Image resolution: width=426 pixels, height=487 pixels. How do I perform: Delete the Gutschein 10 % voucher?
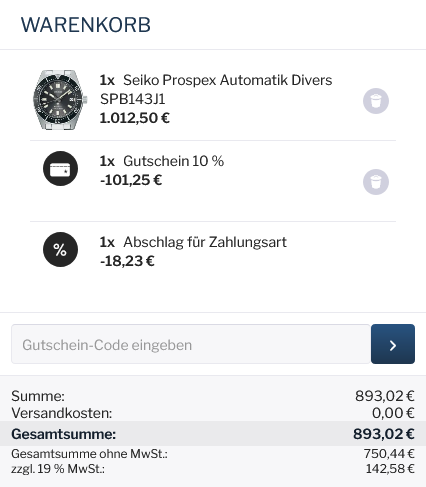tap(376, 182)
